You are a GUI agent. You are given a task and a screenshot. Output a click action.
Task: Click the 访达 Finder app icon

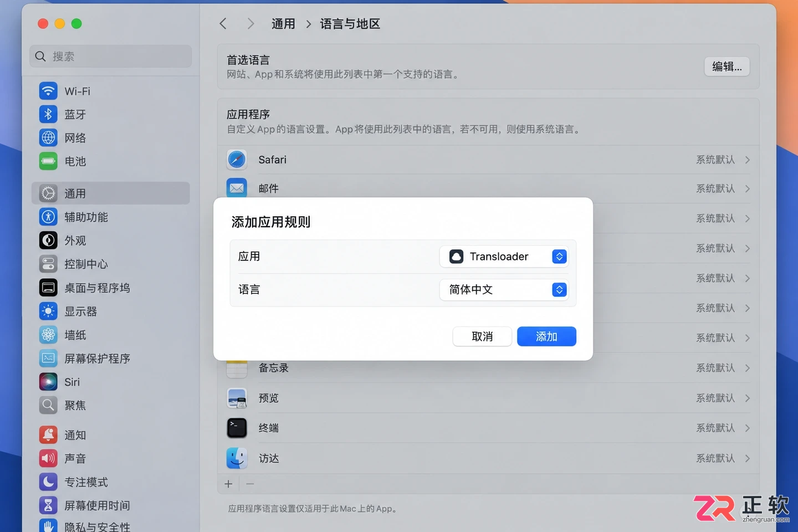(x=237, y=458)
